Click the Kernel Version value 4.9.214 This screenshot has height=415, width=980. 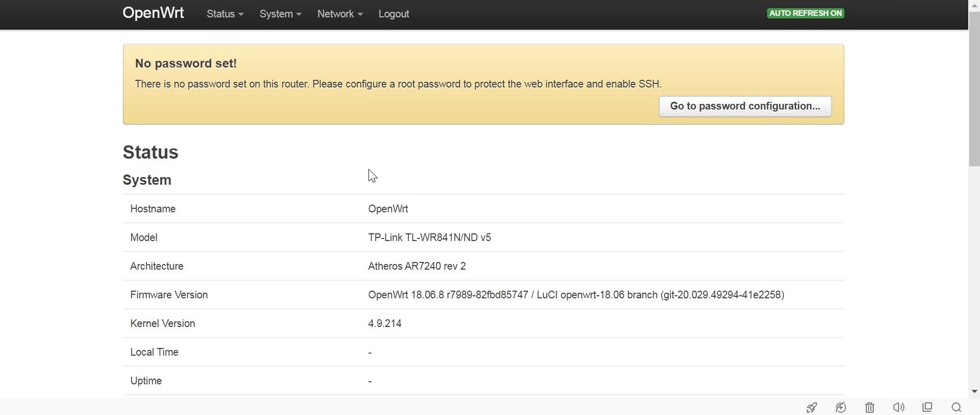click(385, 323)
